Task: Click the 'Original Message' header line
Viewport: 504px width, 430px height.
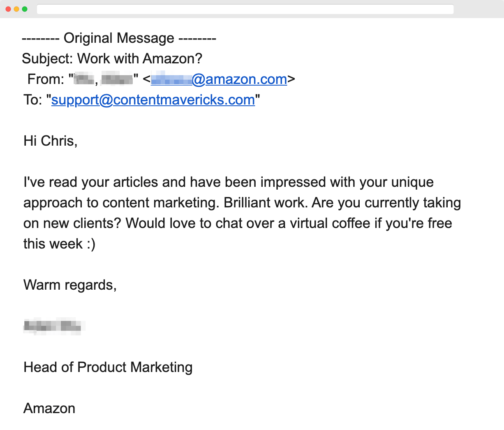Action: (119, 38)
